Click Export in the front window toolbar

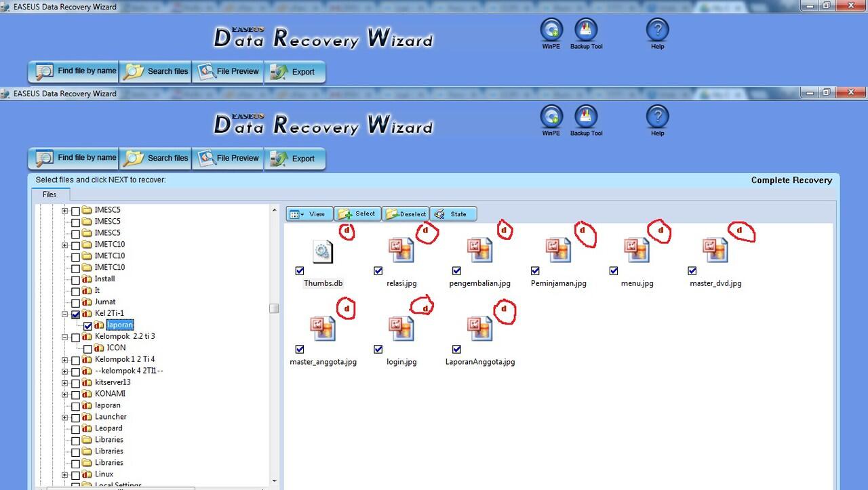pos(294,158)
